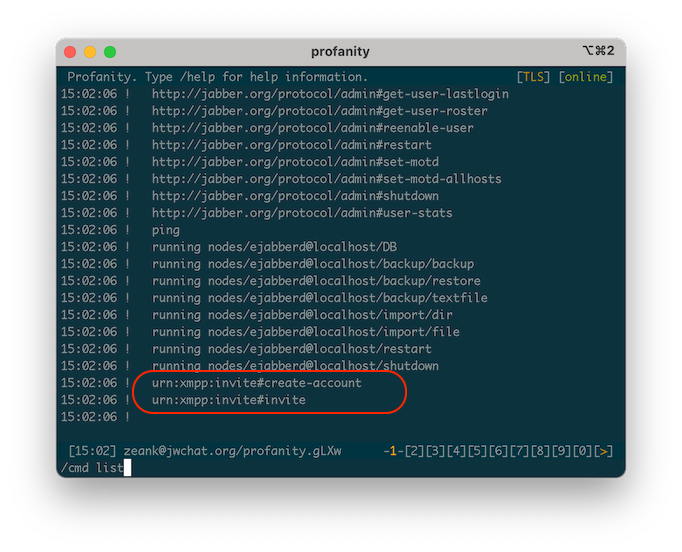Click the import/file node line
The width and height of the screenshot is (682, 552).
[306, 332]
